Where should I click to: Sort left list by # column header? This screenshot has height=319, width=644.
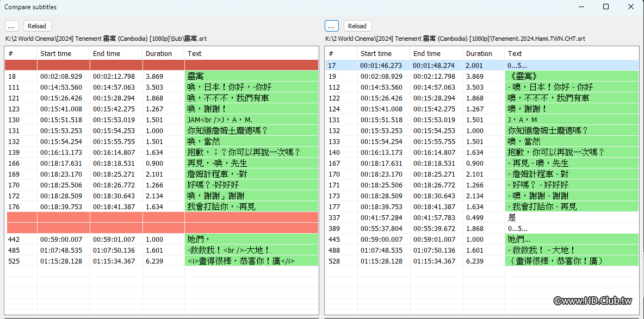pos(21,53)
